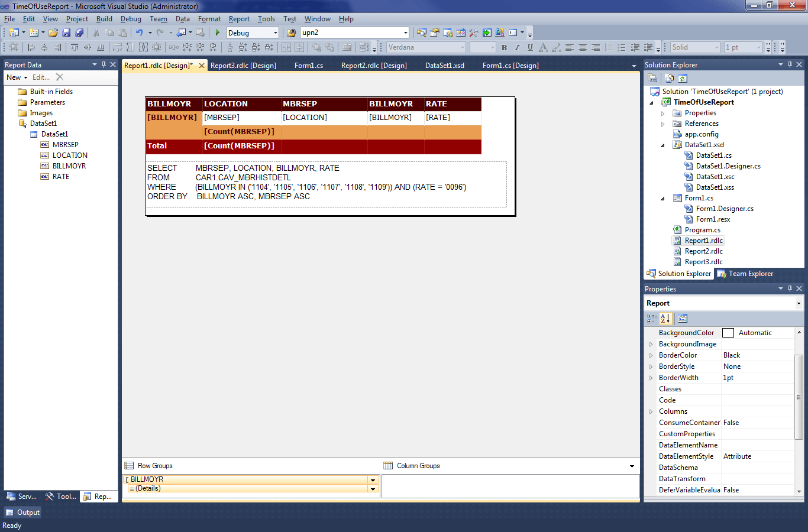Screen dimensions: 808x532
Task: Pin the Properties panel
Action: click(790, 288)
